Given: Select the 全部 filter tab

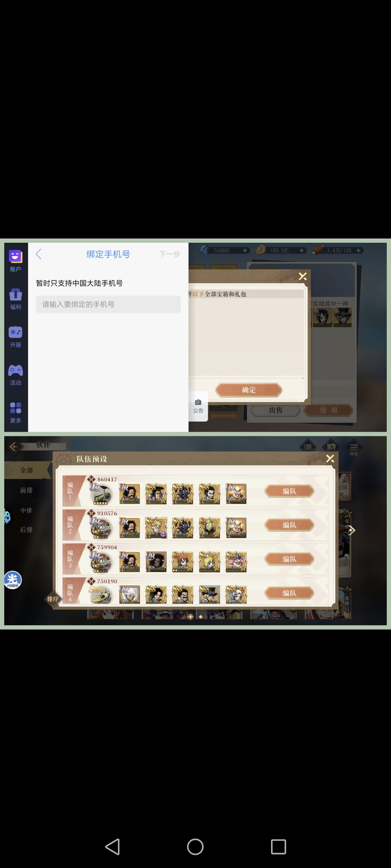Looking at the screenshot, I should pyautogui.click(x=26, y=470).
